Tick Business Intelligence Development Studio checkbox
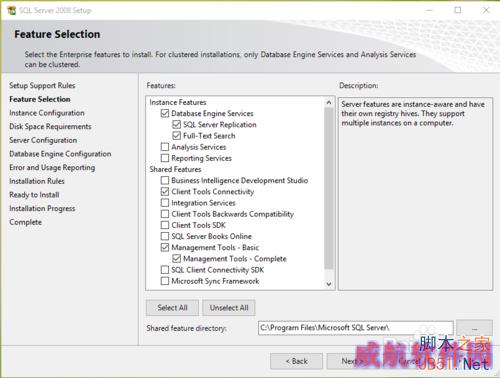 coord(165,180)
